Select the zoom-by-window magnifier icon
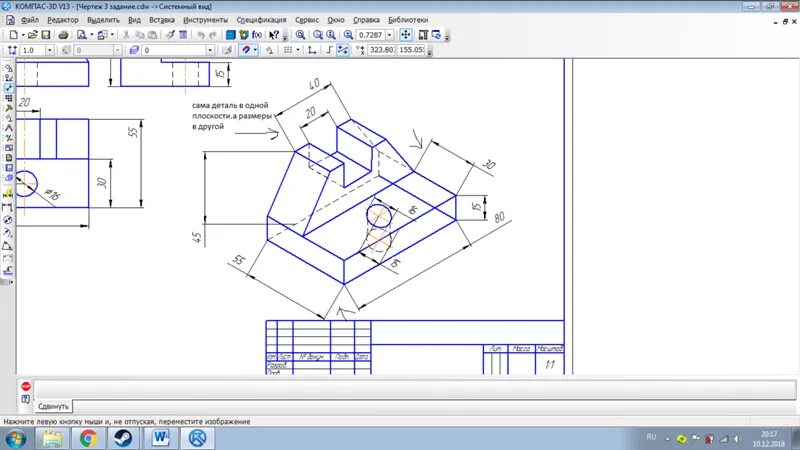 click(301, 35)
